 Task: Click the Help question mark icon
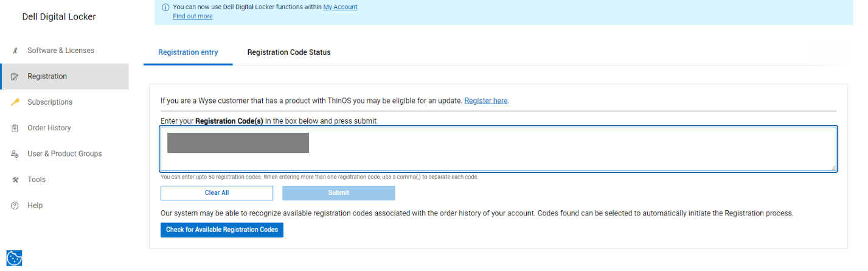pyautogui.click(x=15, y=206)
